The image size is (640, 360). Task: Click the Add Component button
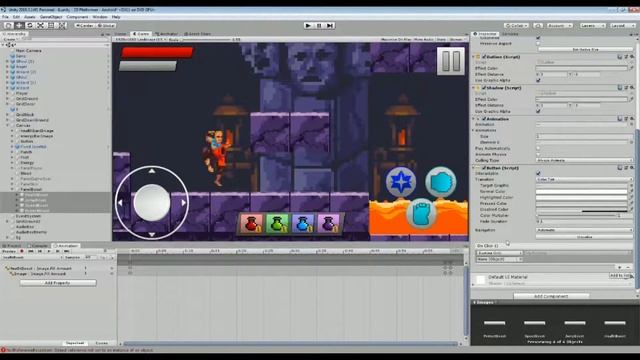pos(551,296)
